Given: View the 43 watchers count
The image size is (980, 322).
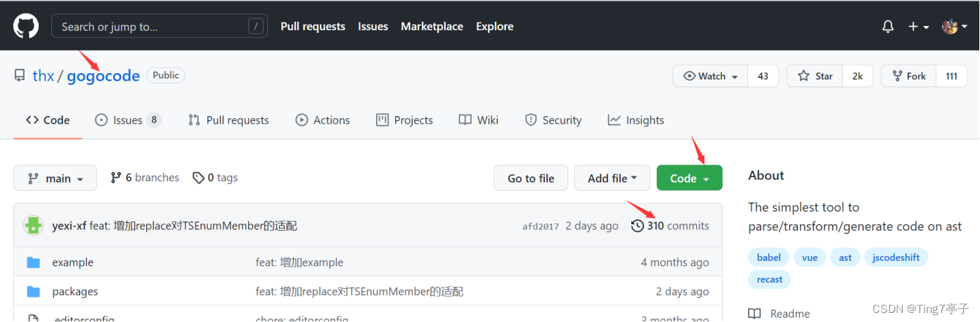Looking at the screenshot, I should pos(763,76).
